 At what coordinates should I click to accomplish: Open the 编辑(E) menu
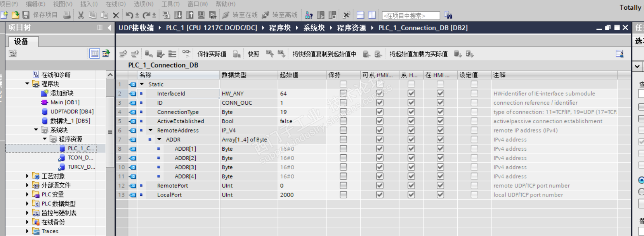click(x=35, y=4)
